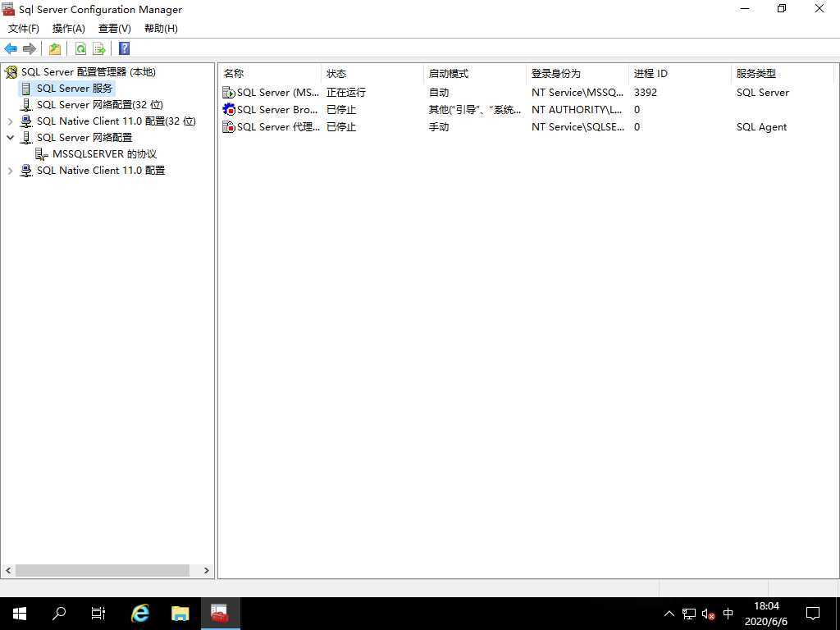This screenshot has width=840, height=630.
Task: Launch Internet Explorer from taskbar
Action: tap(139, 614)
